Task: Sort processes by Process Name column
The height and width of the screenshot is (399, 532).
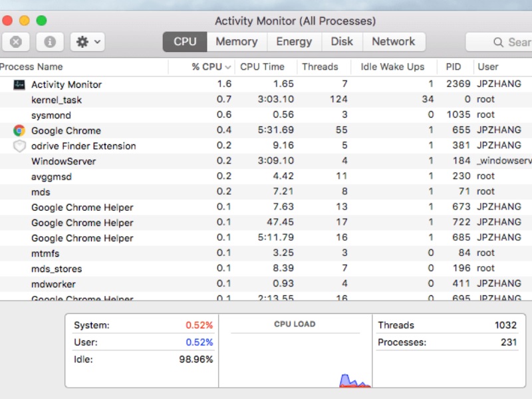Action: (x=31, y=66)
